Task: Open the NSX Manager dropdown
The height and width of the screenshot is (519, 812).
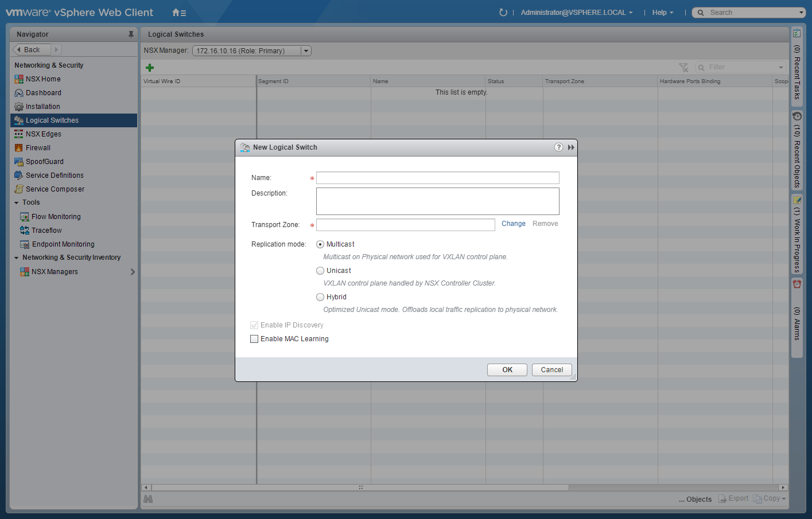Action: click(x=306, y=51)
